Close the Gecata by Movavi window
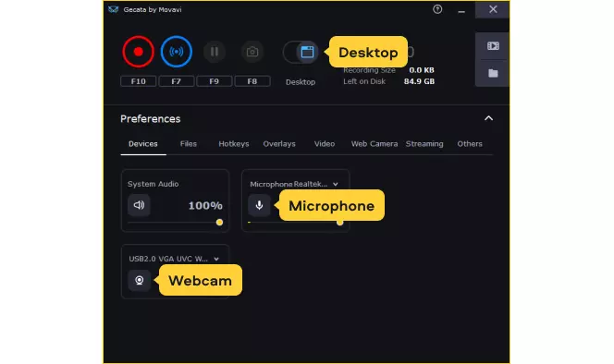The height and width of the screenshot is (364, 614). [493, 9]
